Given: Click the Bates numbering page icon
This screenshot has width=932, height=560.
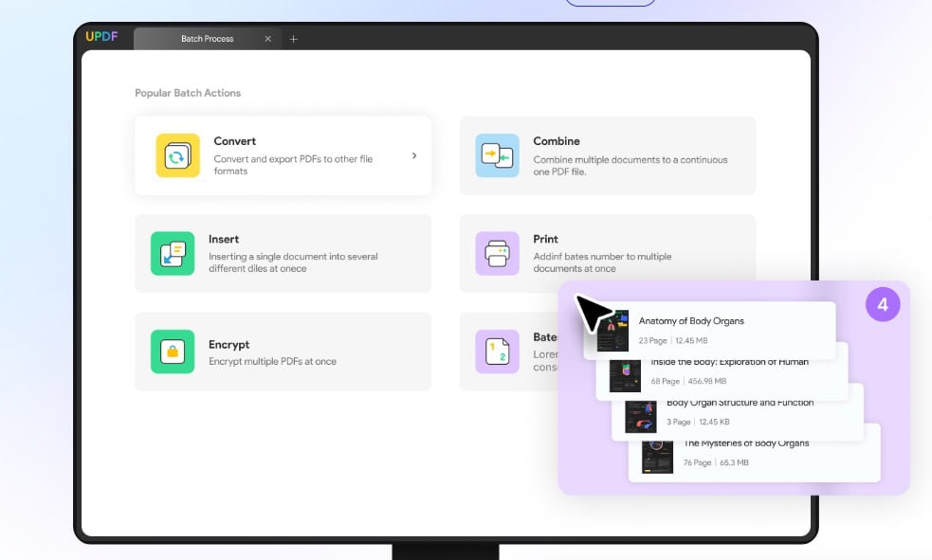Looking at the screenshot, I should (x=497, y=352).
